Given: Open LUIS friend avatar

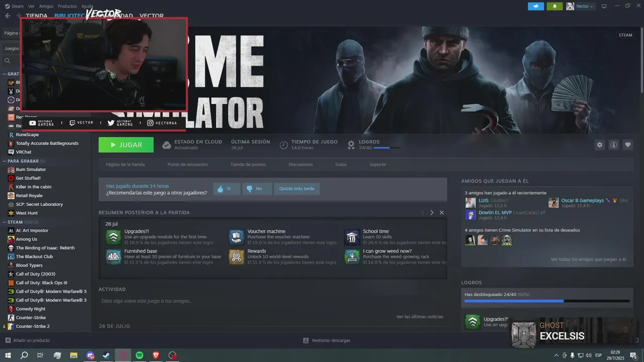Looking at the screenshot, I should tap(470, 203).
